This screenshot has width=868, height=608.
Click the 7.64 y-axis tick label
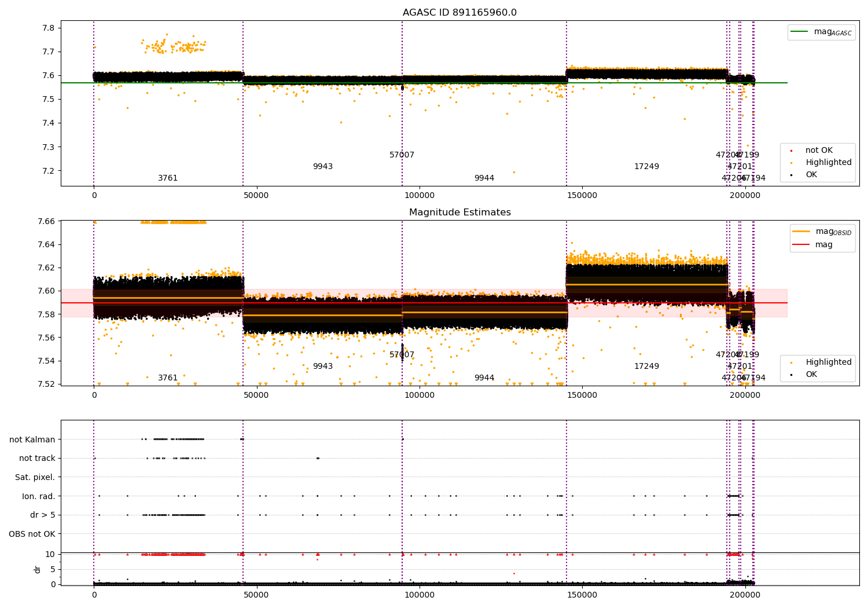pos(46,244)
